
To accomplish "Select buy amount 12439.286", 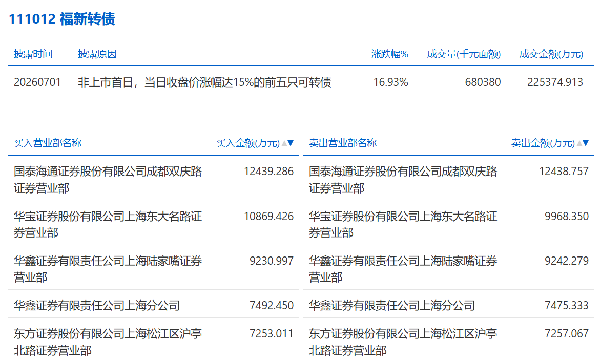I will click(268, 172).
